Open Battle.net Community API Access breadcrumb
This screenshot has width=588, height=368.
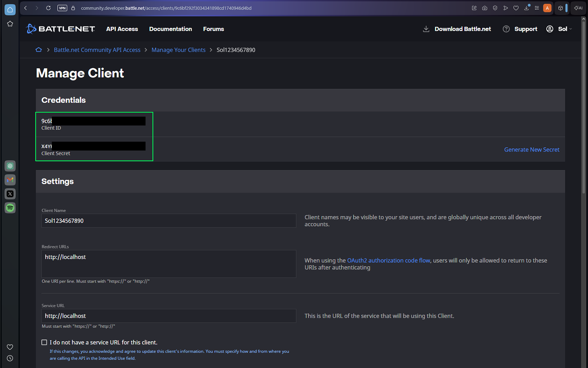tap(97, 50)
